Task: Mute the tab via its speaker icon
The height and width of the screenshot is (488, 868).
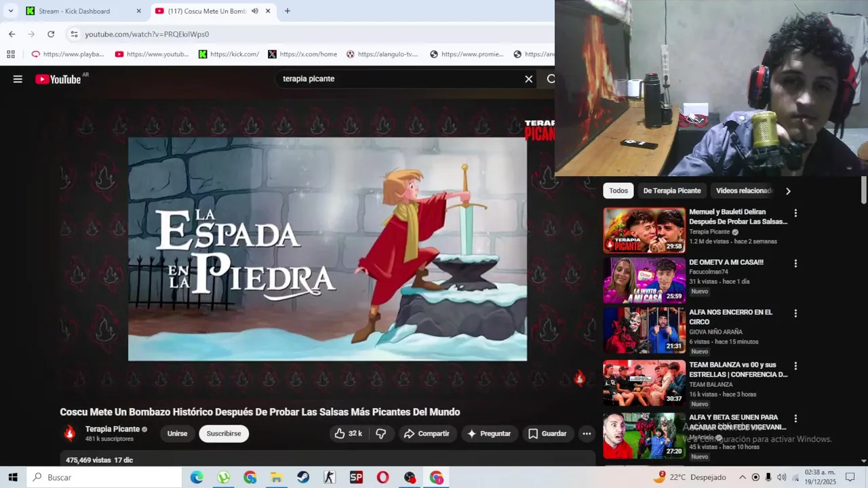Action: (255, 11)
